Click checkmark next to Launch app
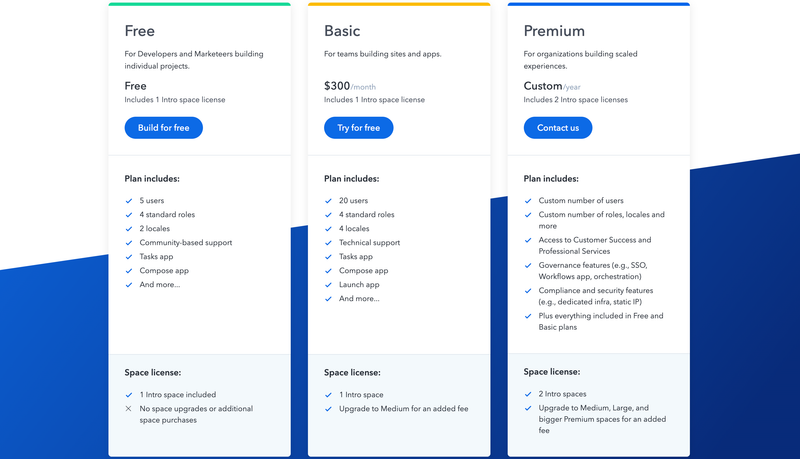This screenshot has width=800, height=459. pos(329,285)
